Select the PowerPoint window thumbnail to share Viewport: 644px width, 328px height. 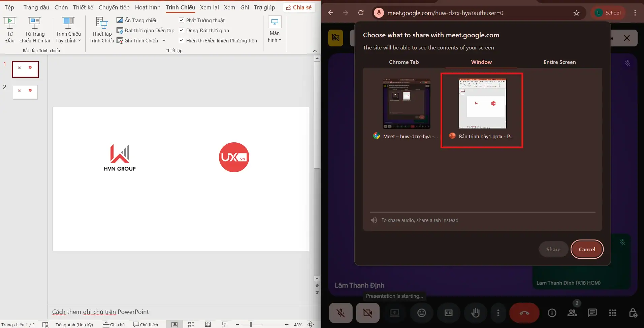[x=482, y=104]
